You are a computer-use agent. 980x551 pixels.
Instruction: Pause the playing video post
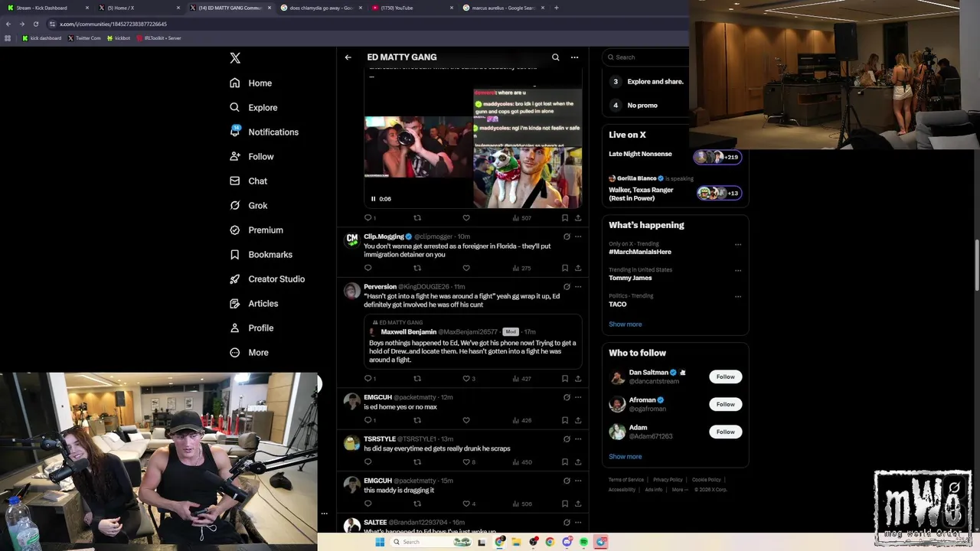tap(374, 199)
